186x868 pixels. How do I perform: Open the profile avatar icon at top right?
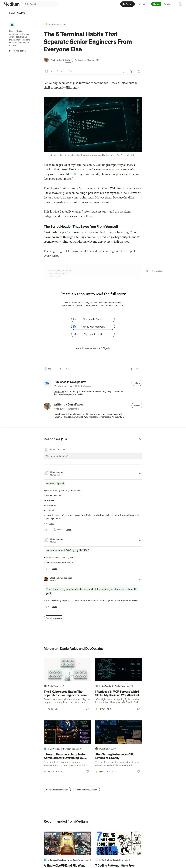tap(180, 4)
